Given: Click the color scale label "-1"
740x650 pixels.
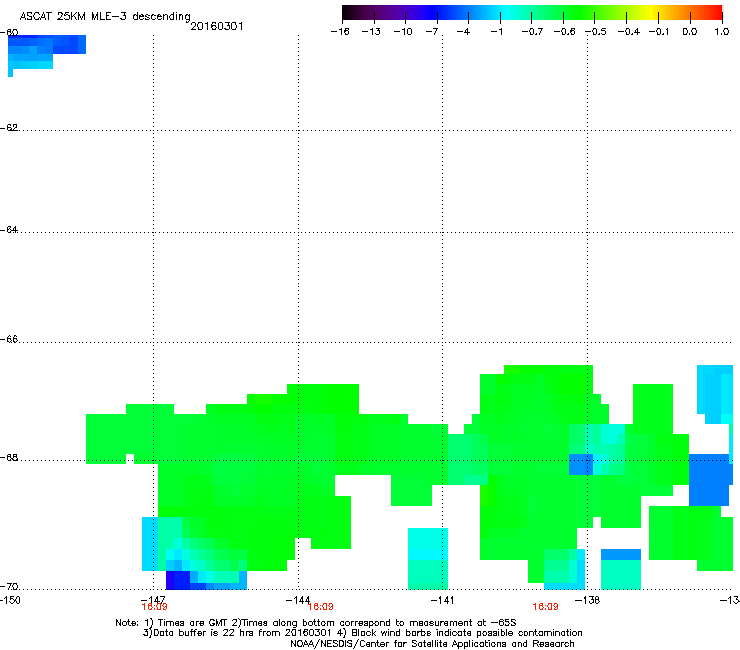Looking at the screenshot, I should coord(496,32).
